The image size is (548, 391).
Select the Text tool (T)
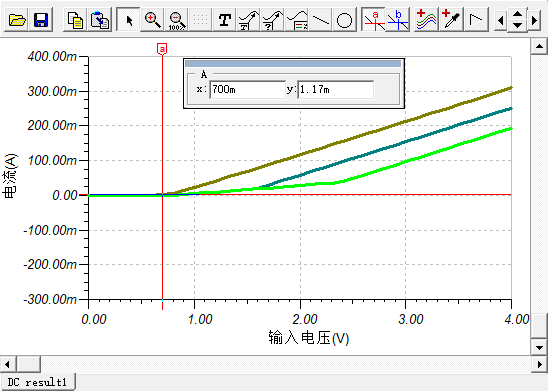click(225, 20)
